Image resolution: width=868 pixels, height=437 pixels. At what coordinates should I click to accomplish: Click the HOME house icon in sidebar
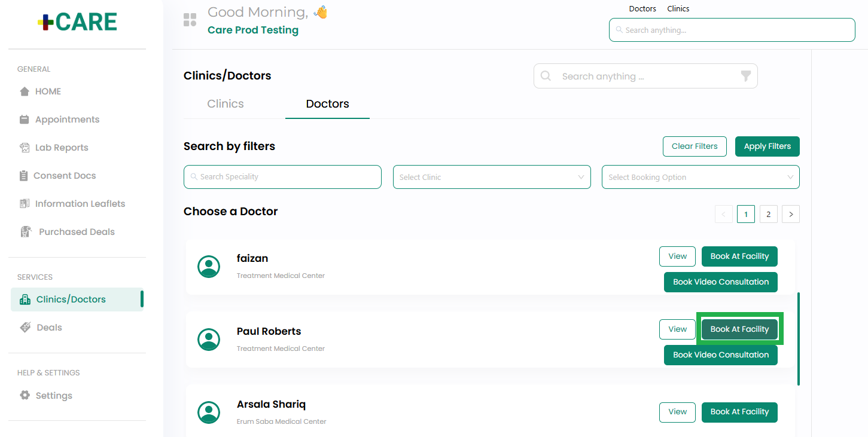(x=25, y=91)
